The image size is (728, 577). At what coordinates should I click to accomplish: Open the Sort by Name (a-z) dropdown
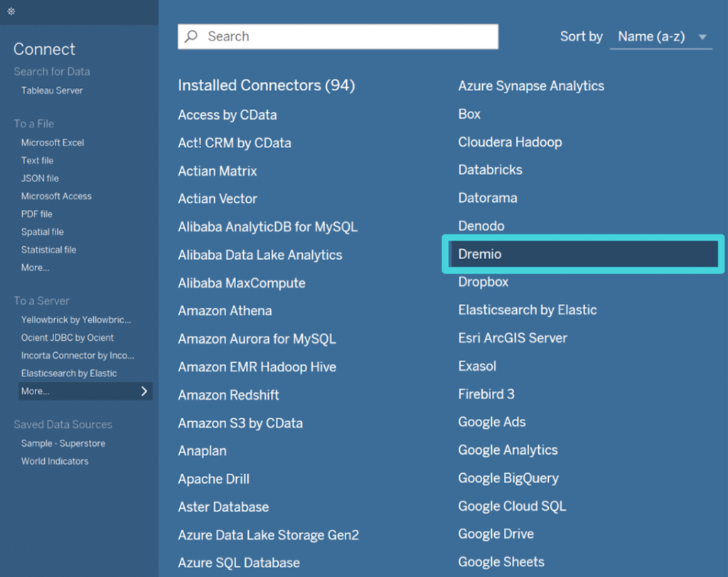(x=661, y=37)
